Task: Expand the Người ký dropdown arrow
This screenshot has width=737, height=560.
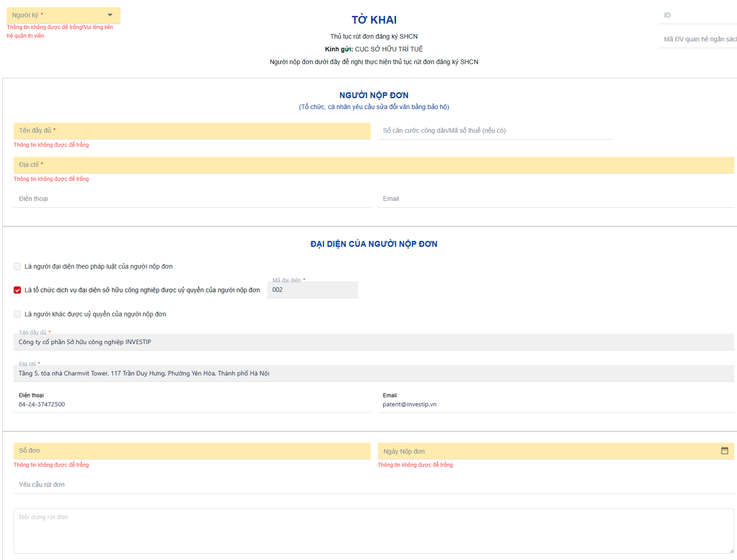Action: [110, 15]
